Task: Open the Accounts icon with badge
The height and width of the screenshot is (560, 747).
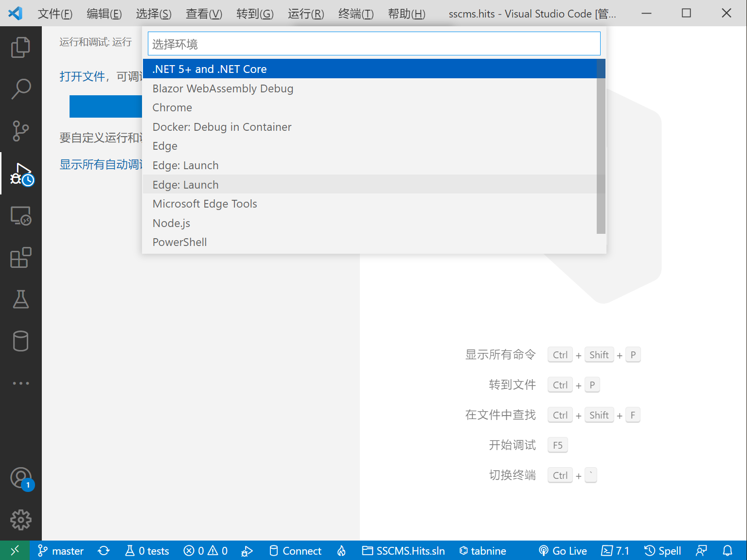Action: tap(21, 477)
